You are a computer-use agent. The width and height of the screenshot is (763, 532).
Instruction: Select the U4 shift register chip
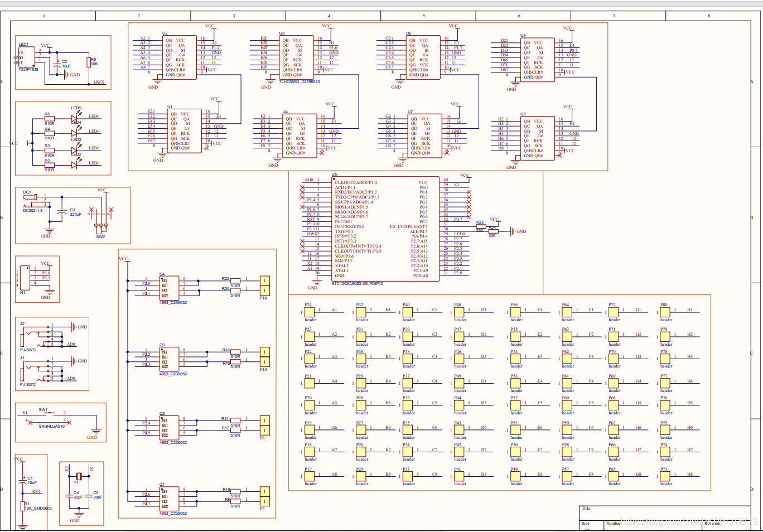point(300,136)
